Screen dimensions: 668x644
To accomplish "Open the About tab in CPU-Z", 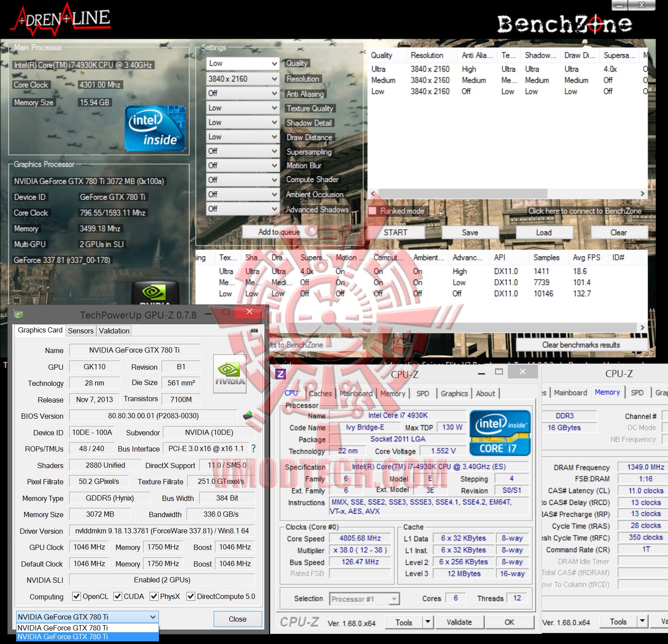I will pyautogui.click(x=485, y=393).
